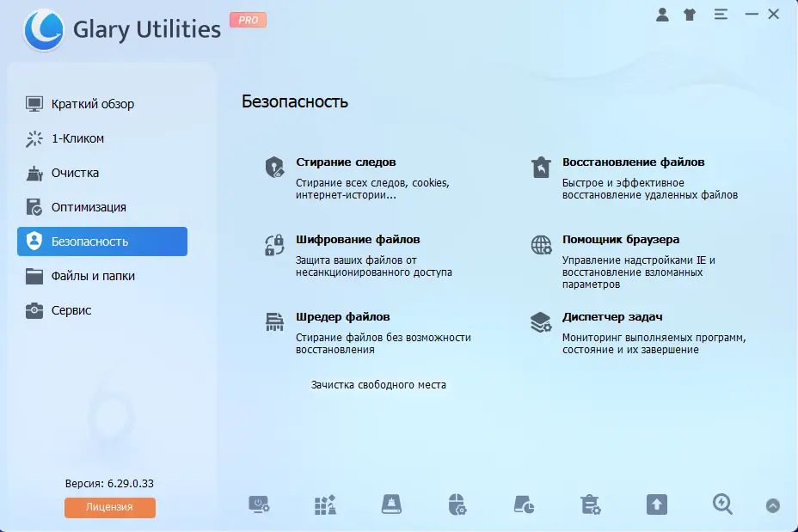Launch Стирание следов tool
This screenshot has width=798, height=532.
[x=346, y=162]
